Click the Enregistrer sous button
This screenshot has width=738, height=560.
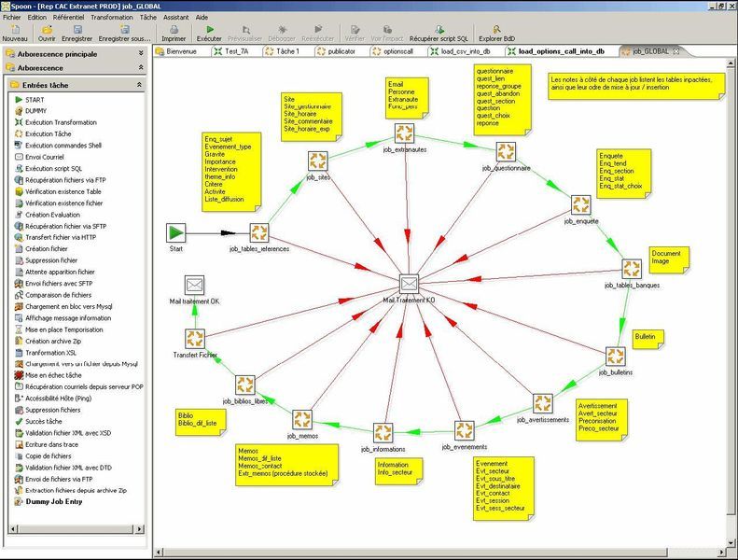125,35
